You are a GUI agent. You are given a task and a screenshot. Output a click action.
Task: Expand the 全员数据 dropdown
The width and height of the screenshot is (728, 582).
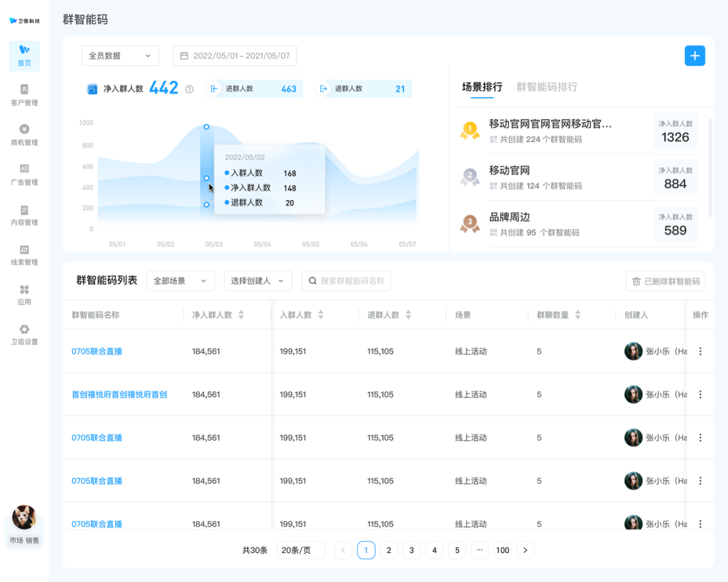point(120,56)
